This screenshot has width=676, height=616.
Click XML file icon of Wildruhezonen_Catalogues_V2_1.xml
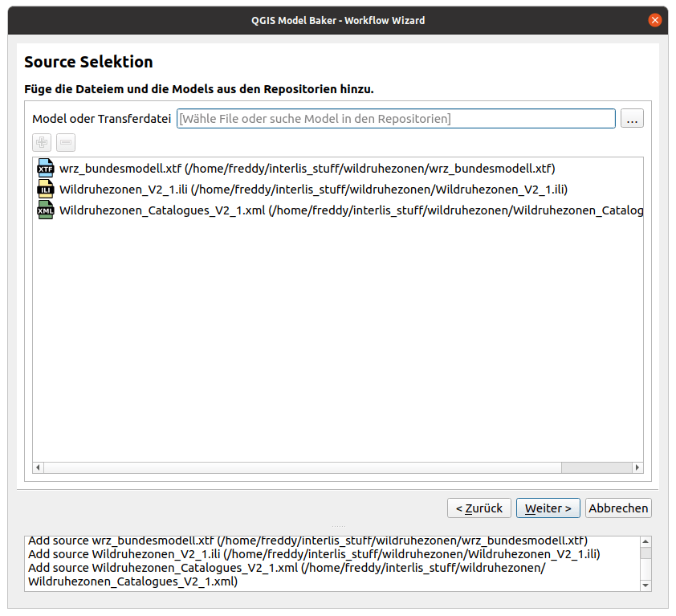coord(46,210)
